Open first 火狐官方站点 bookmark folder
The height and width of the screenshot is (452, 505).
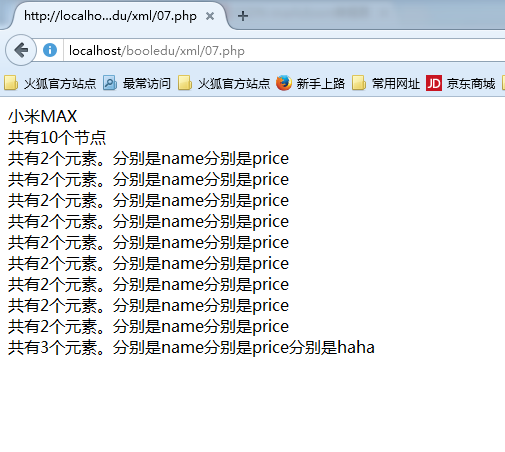[50, 83]
